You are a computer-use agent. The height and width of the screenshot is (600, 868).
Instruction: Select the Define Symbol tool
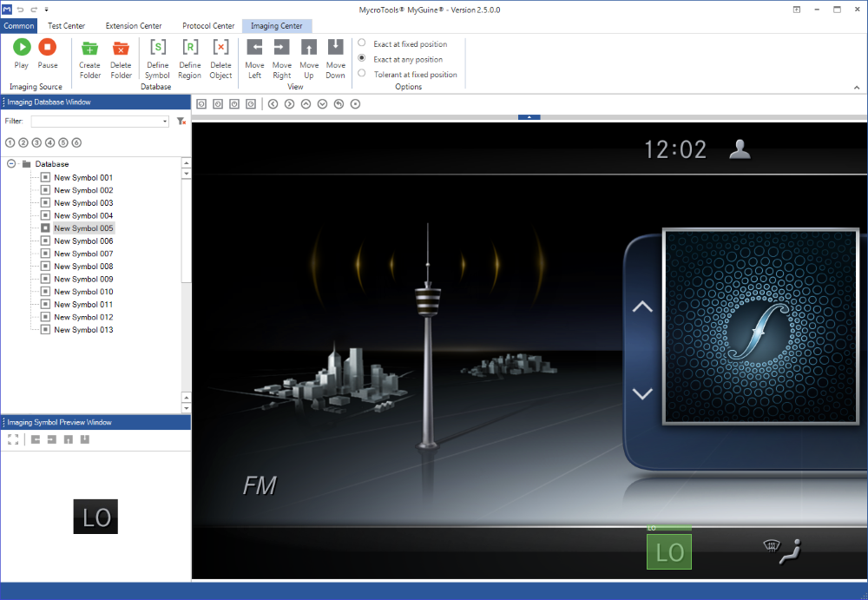[157, 49]
